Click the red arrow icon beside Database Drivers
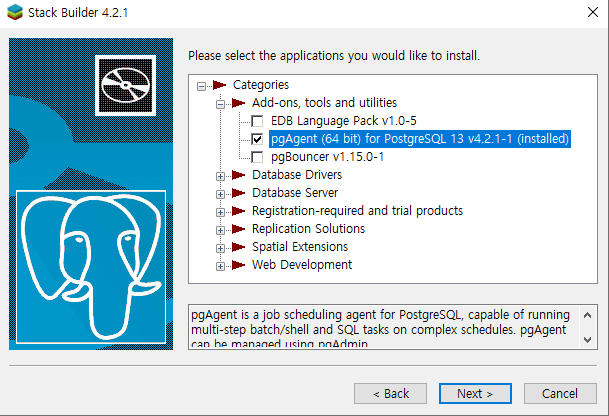 pos(238,175)
